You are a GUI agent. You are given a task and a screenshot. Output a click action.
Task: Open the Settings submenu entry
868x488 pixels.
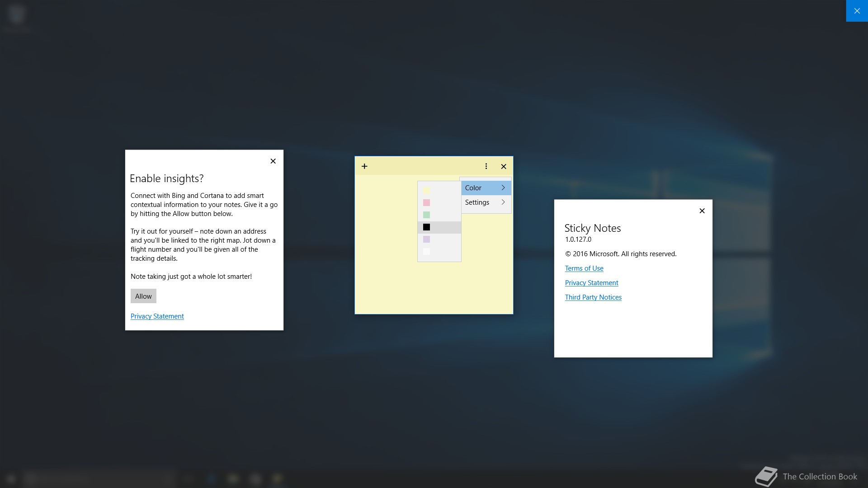coord(486,202)
